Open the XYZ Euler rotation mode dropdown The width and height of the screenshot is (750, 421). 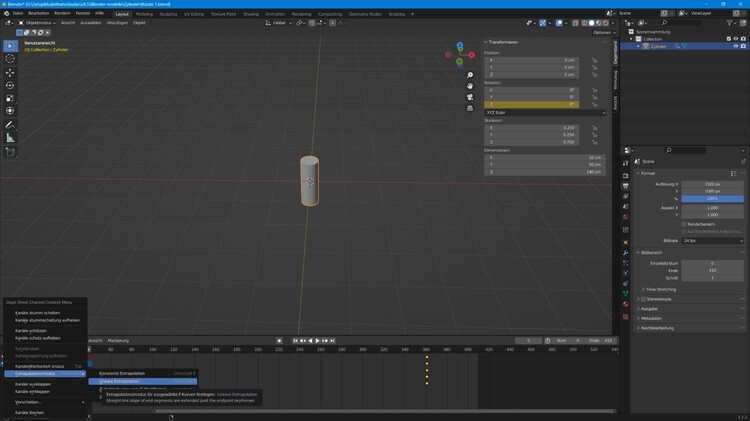click(544, 113)
